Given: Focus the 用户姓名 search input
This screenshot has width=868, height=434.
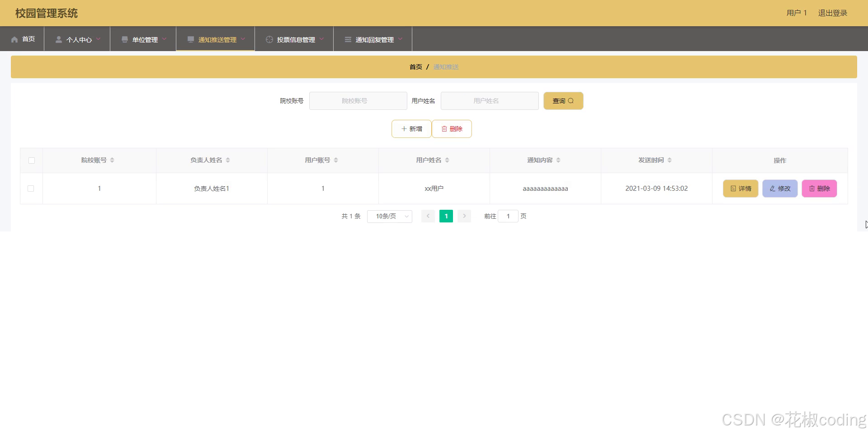Looking at the screenshot, I should [490, 101].
